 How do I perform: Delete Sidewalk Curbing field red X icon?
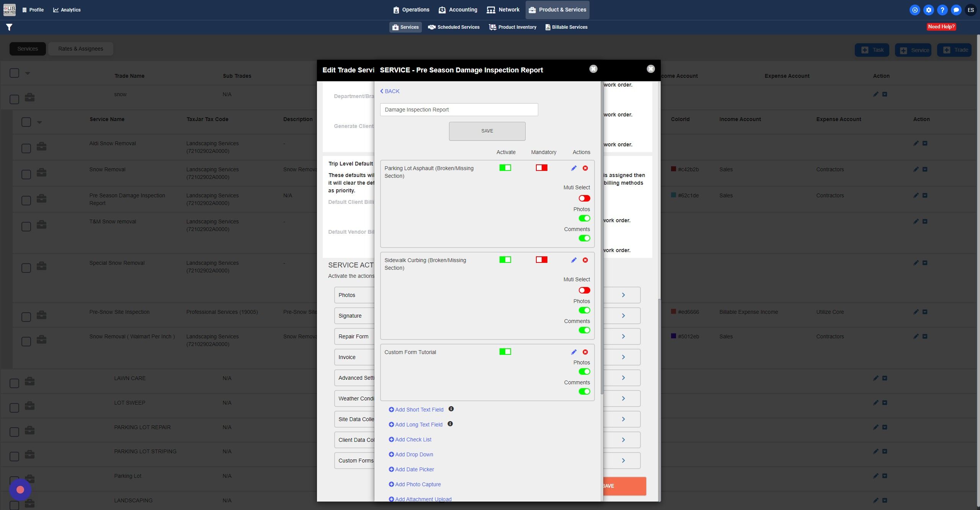click(585, 260)
